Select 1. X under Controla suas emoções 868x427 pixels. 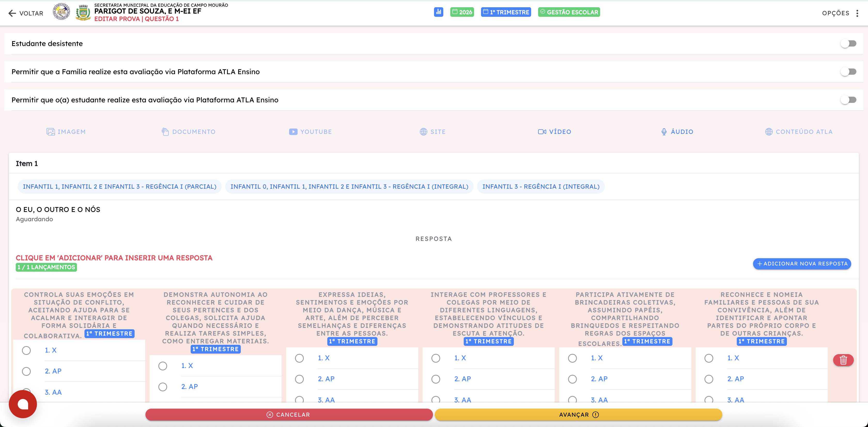pos(26,350)
